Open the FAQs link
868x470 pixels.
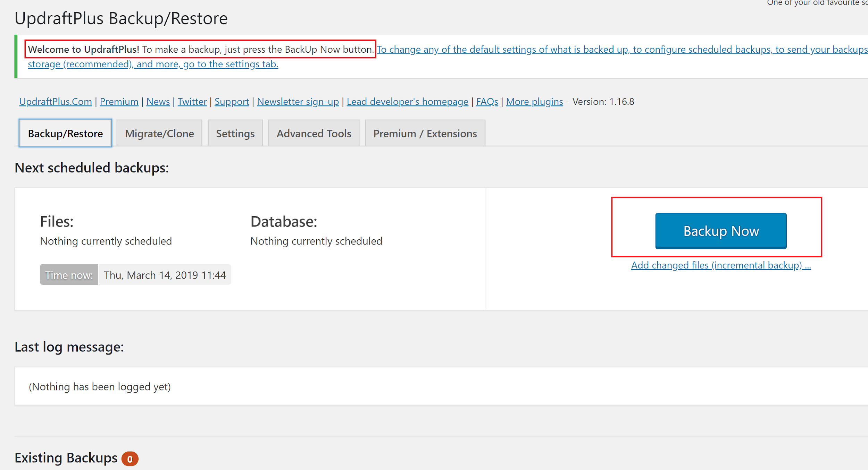pos(487,102)
